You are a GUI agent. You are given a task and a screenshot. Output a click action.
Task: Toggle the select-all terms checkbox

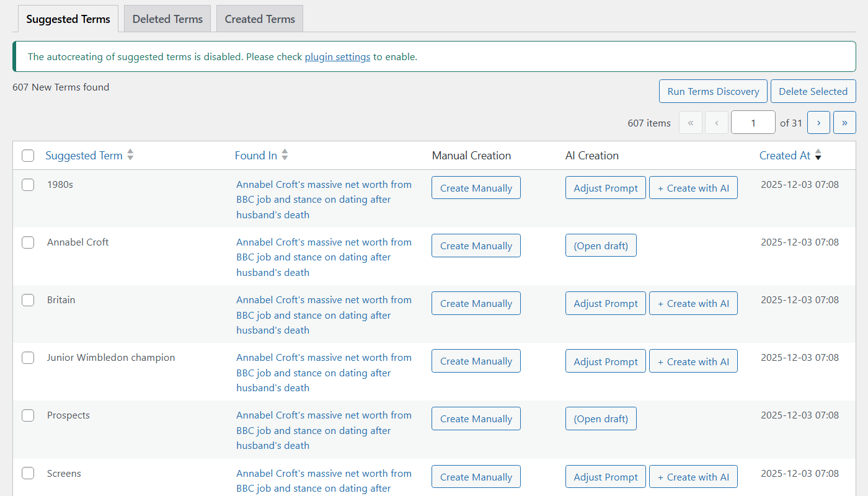click(28, 156)
